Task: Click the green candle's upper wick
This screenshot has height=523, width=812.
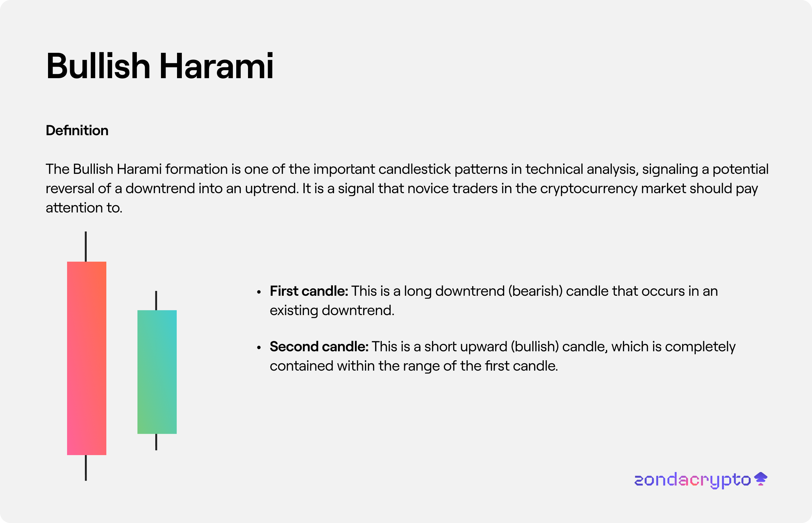Action: (156, 301)
